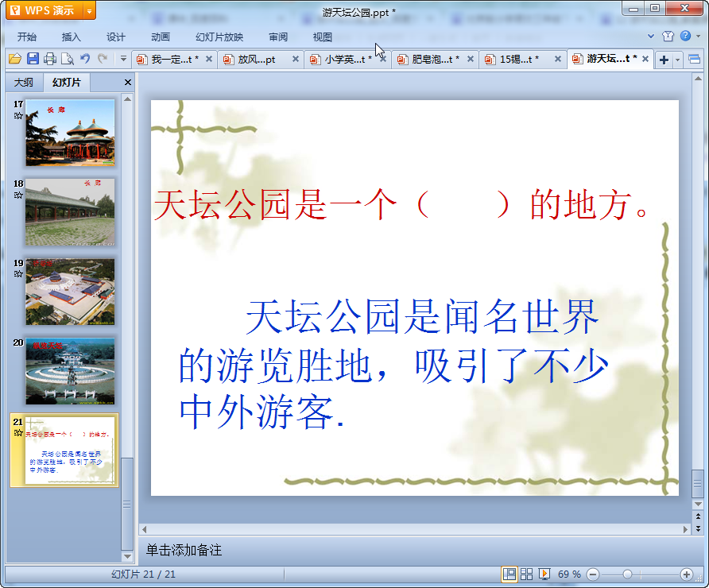Close the 放风...pt document tab
Screen dimensions: 709x588
pyautogui.click(x=295, y=59)
